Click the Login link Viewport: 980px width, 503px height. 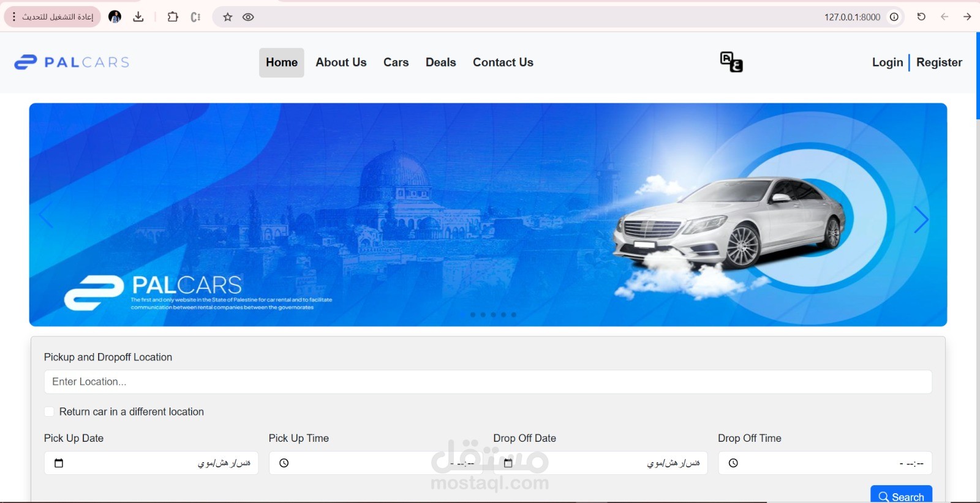coord(888,62)
